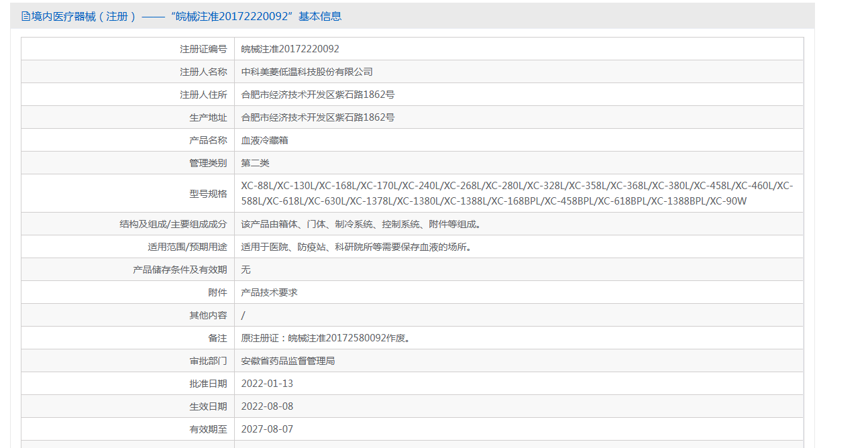Screen dimensions: 868x448
Task: Click the label "批准日期"
Action: 208,384
